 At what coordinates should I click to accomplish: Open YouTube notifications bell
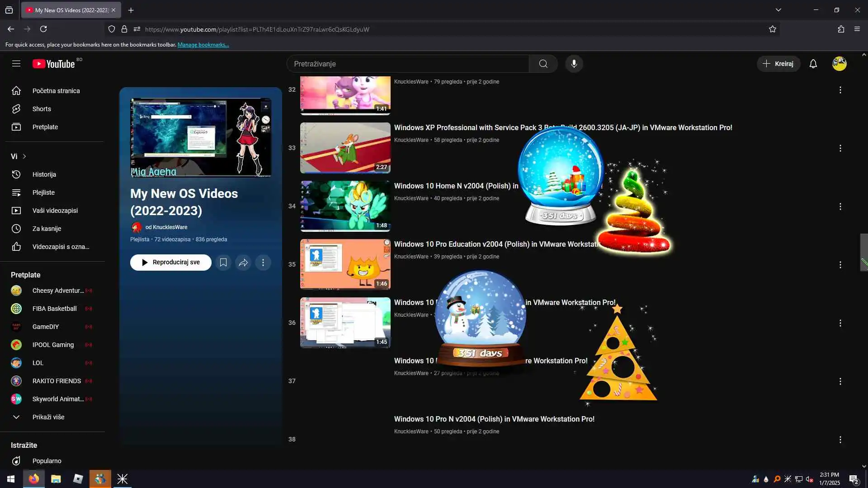pyautogui.click(x=813, y=64)
